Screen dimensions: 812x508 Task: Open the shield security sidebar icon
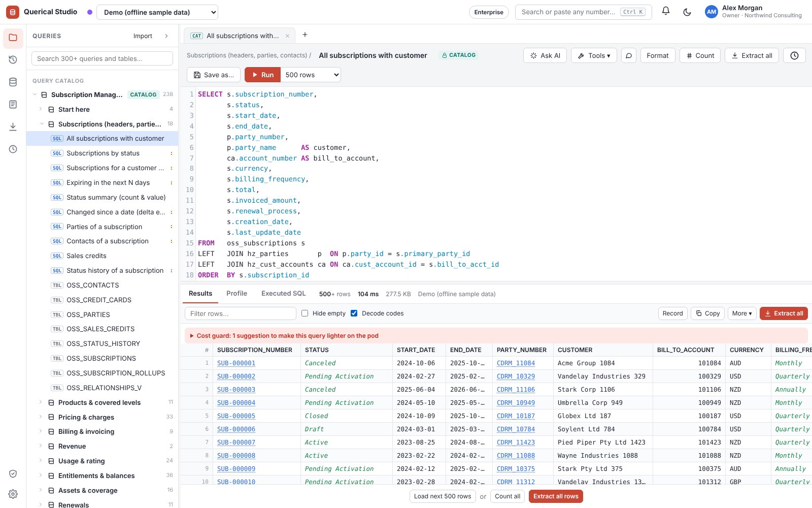(x=13, y=473)
